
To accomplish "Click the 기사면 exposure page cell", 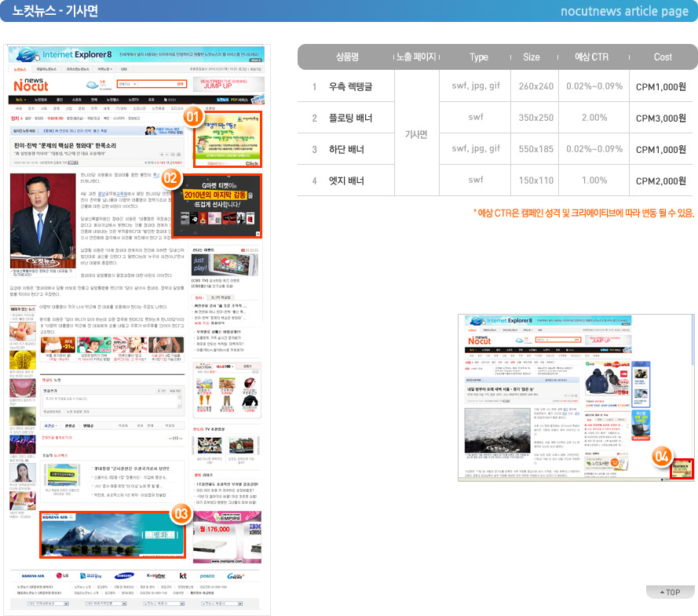I will click(x=416, y=134).
